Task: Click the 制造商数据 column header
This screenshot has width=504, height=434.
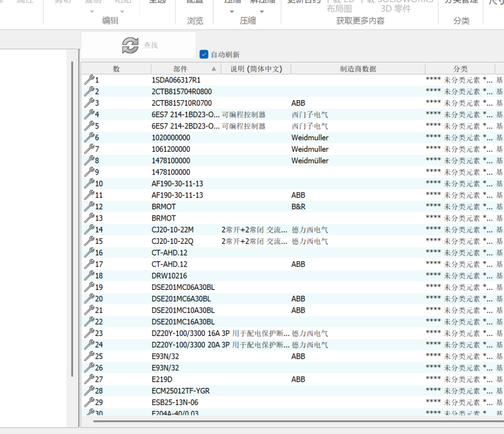Action: [357, 69]
